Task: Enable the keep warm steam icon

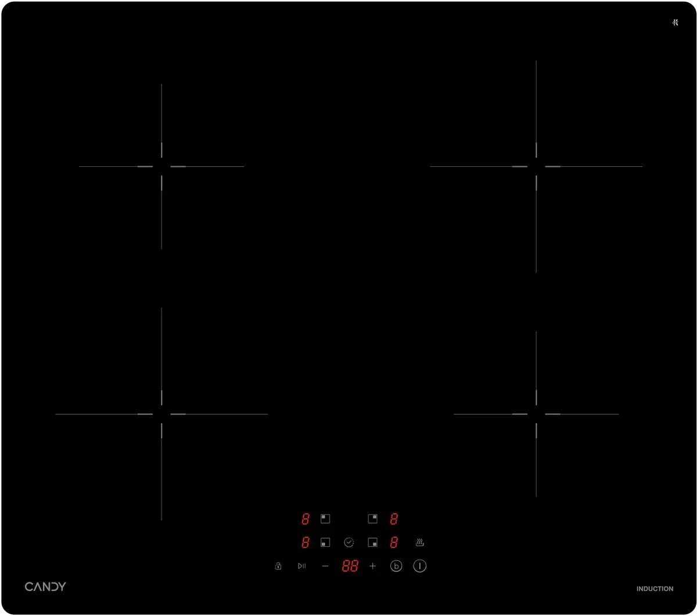Action: [420, 543]
